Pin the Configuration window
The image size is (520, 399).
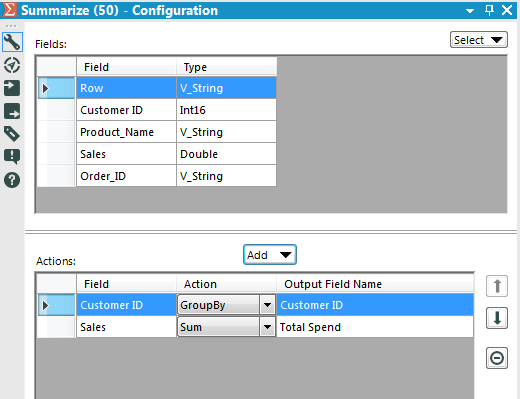(x=489, y=10)
